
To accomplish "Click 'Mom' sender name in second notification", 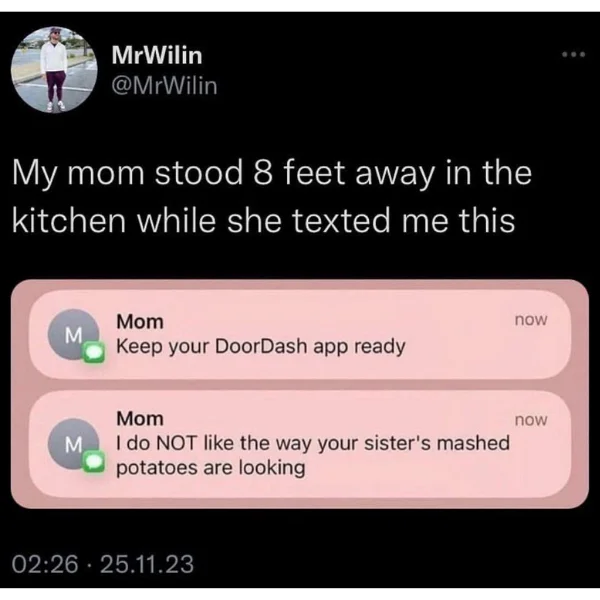I will pos(140,418).
